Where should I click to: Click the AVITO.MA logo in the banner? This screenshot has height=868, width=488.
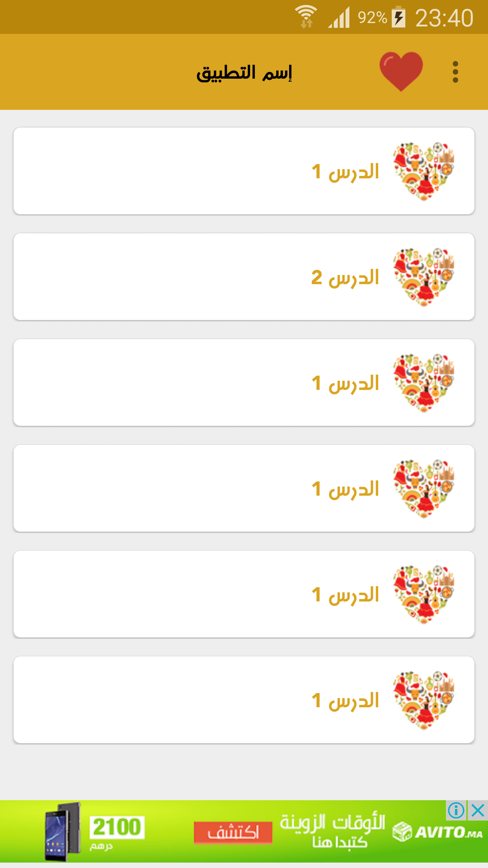(438, 832)
